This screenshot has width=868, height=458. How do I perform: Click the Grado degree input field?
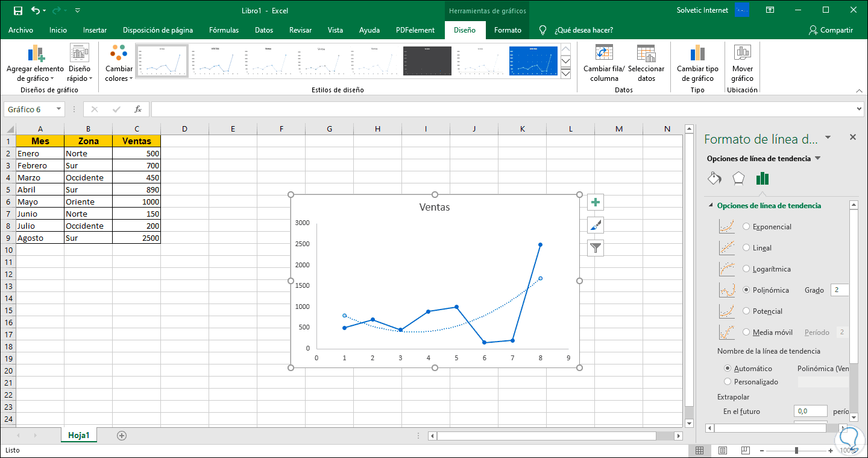pos(840,290)
